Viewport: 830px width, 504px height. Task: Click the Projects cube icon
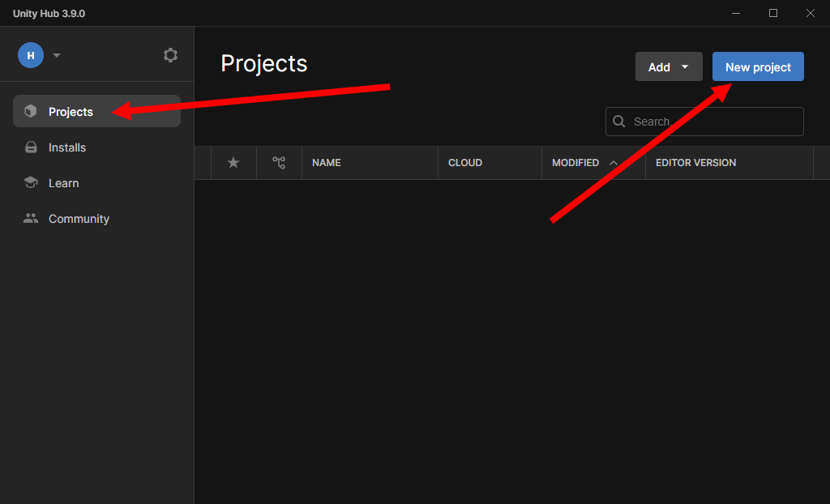point(31,111)
